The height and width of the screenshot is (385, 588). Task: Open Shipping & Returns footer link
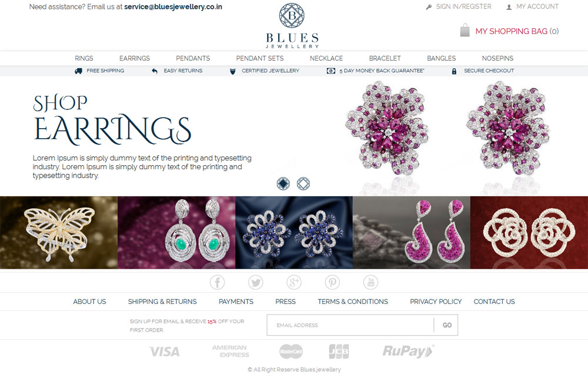[x=162, y=302]
